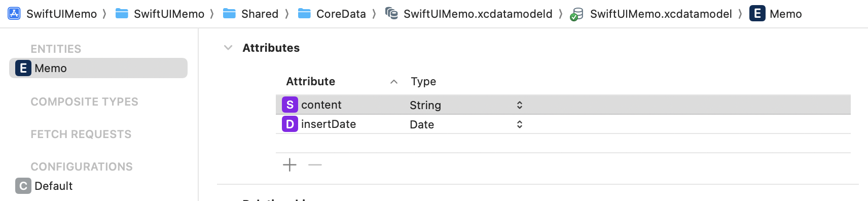The width and height of the screenshot is (868, 201).
Task: Toggle sort order on the Attribute column arrow
Action: [x=394, y=82]
